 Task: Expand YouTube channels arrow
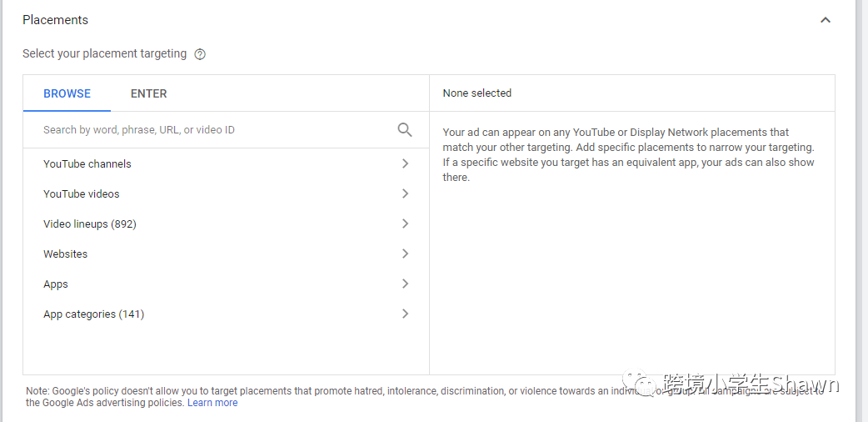405,163
